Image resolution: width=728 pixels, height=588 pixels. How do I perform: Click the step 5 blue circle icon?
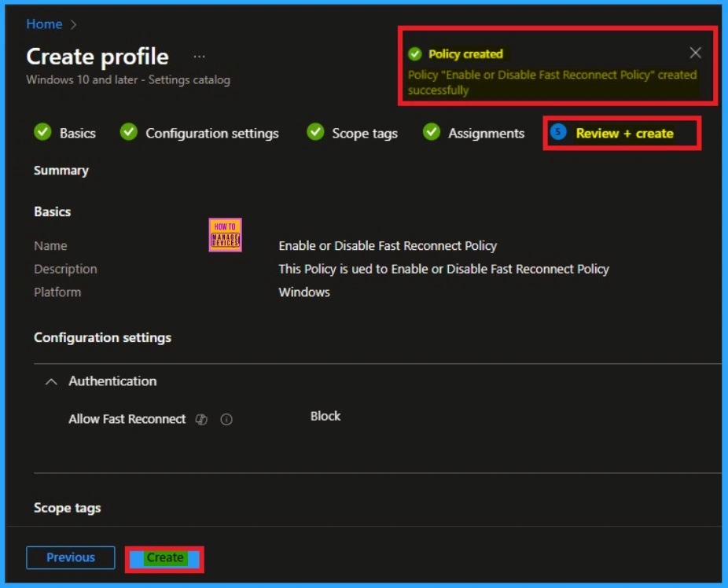(x=558, y=132)
